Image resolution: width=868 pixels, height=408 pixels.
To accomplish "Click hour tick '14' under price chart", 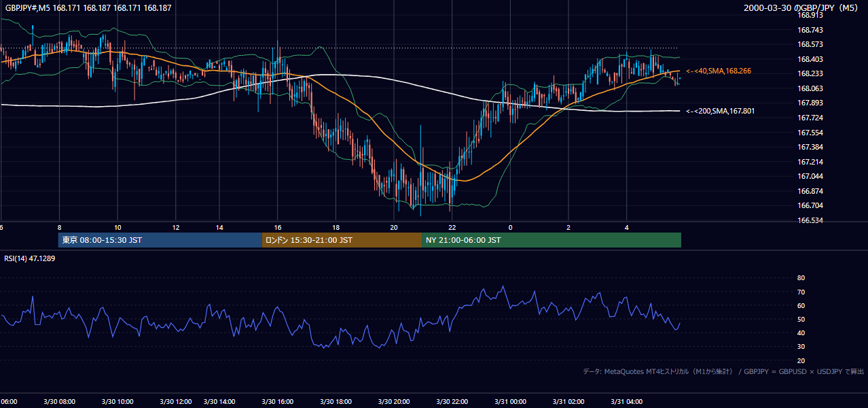I will [x=220, y=227].
